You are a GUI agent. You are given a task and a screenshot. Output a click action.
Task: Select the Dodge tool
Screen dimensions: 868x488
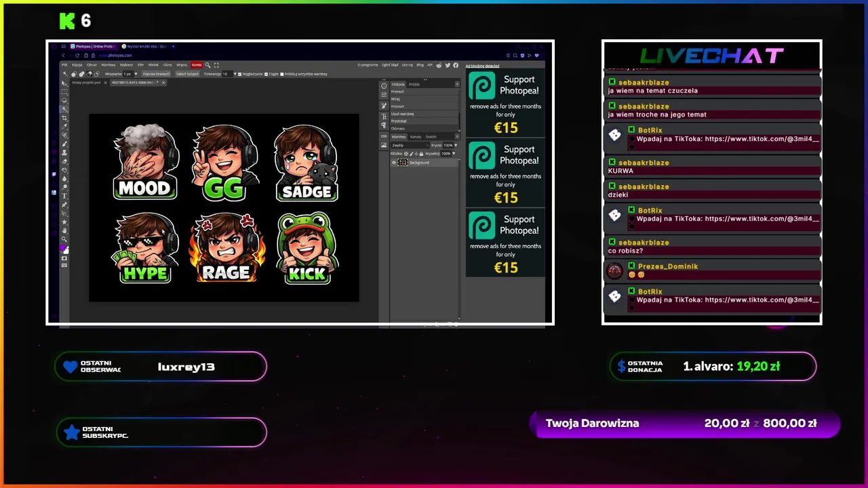coord(64,188)
